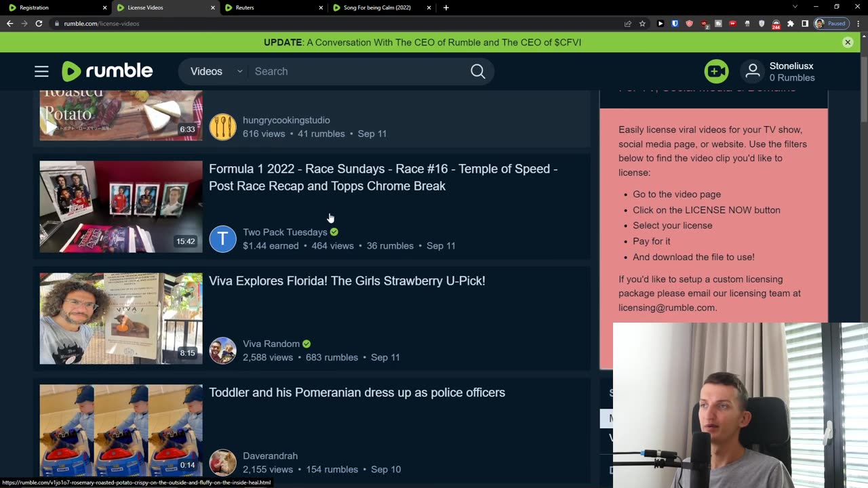The width and height of the screenshot is (868, 488).
Task: Open Chrome three-dot menu
Action: pyautogui.click(x=858, y=23)
